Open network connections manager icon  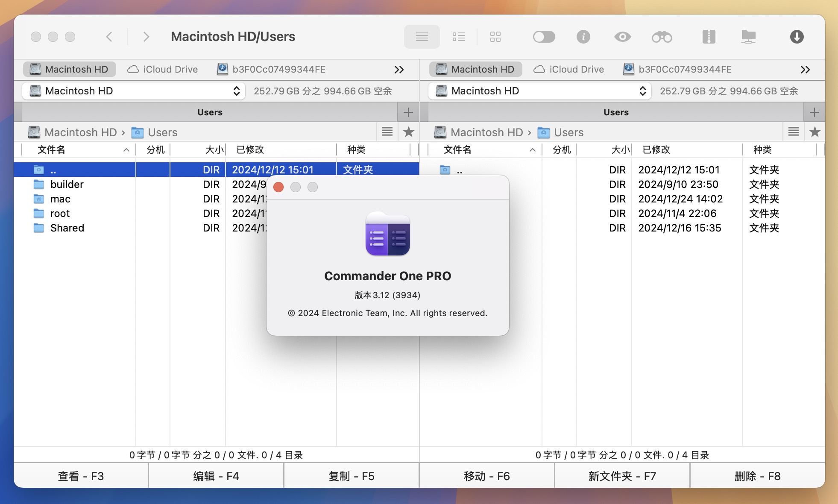[748, 37]
